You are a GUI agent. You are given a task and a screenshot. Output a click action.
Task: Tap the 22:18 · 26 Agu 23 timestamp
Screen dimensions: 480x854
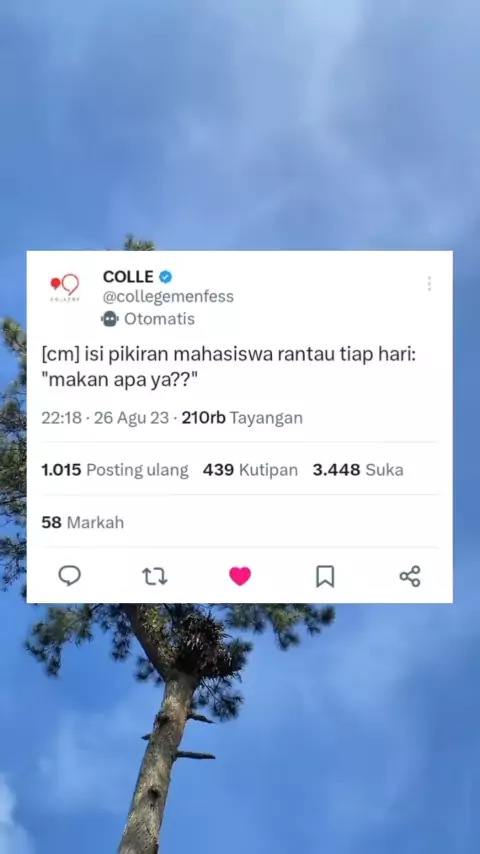click(105, 418)
